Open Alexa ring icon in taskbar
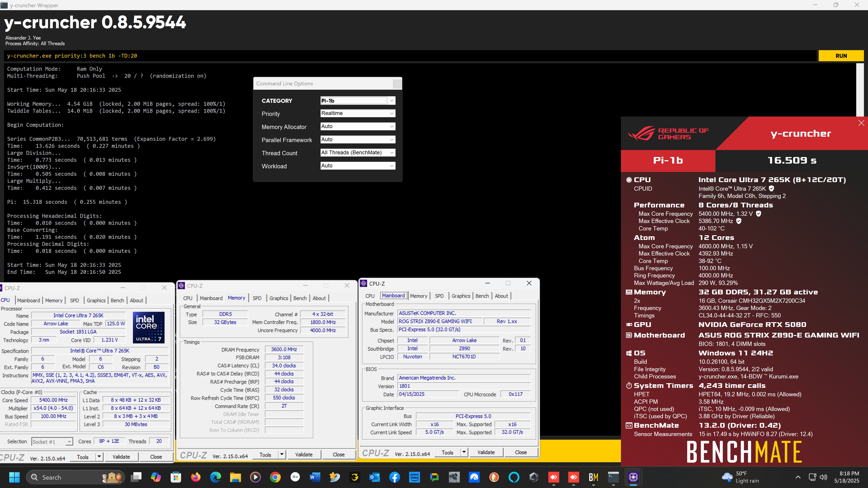Image resolution: width=868 pixels, height=488 pixels. click(x=514, y=477)
